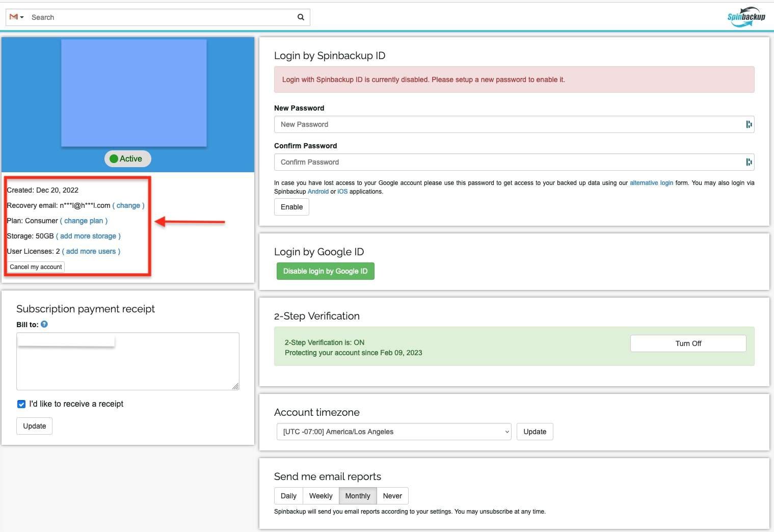Click the 'Login by Spinbackup ID' heading

[330, 56]
